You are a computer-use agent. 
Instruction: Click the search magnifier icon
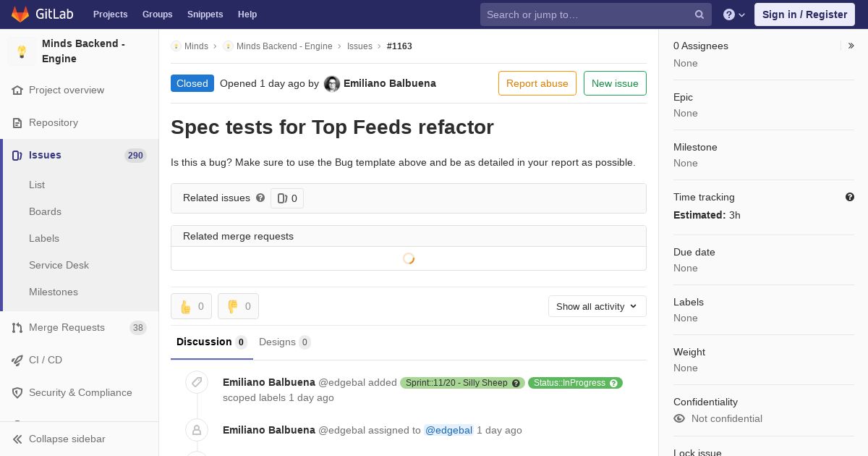click(699, 14)
